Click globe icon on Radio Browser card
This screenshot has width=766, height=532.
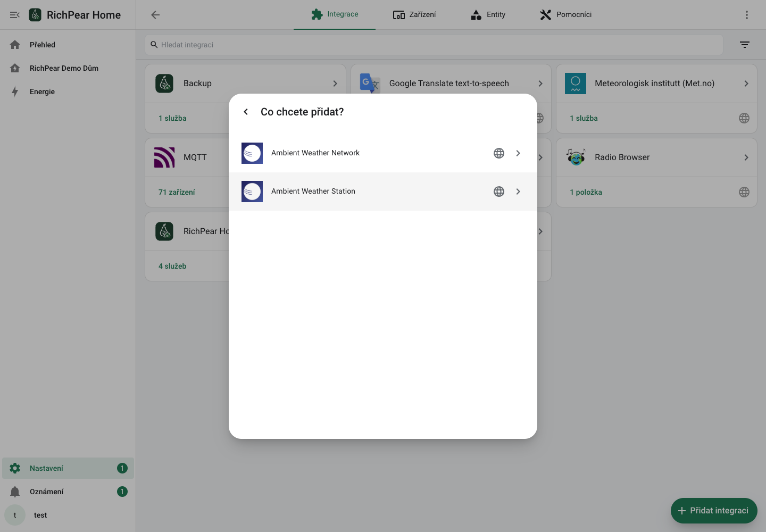(x=744, y=192)
